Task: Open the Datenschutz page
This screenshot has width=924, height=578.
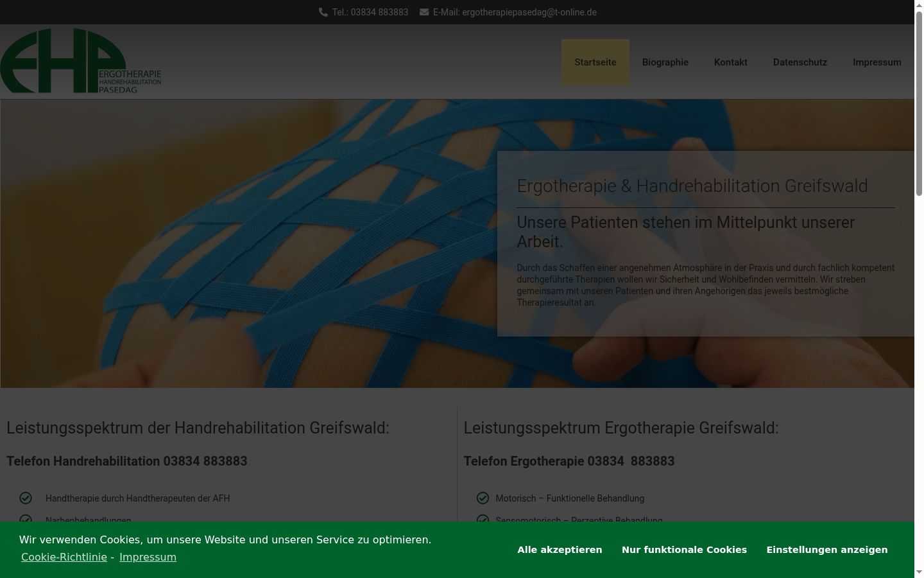Action: click(x=800, y=62)
